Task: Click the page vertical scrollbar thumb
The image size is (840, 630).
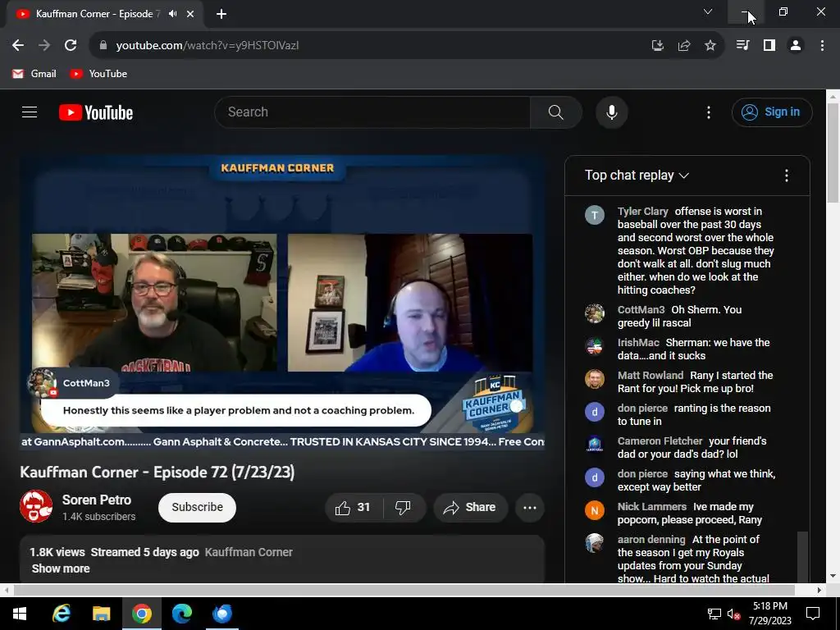Action: [x=833, y=152]
